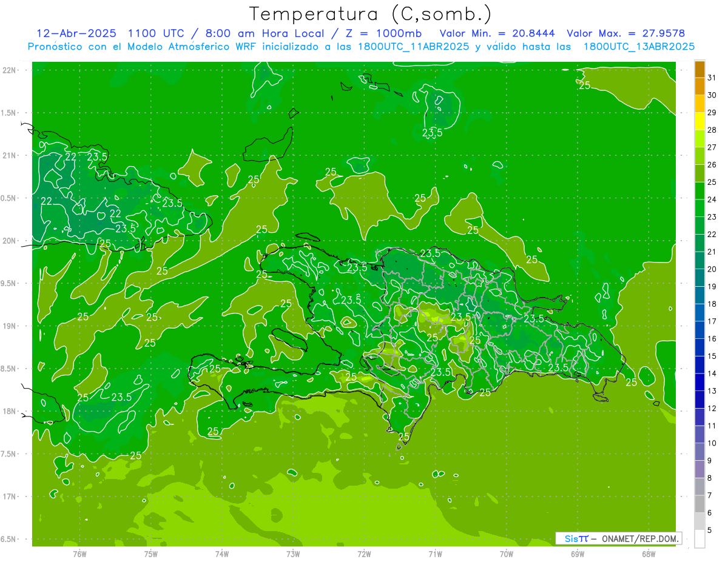728x562 pixels.
Task: Click the colorbar swatch between 20 and 21
Action: coord(699,260)
